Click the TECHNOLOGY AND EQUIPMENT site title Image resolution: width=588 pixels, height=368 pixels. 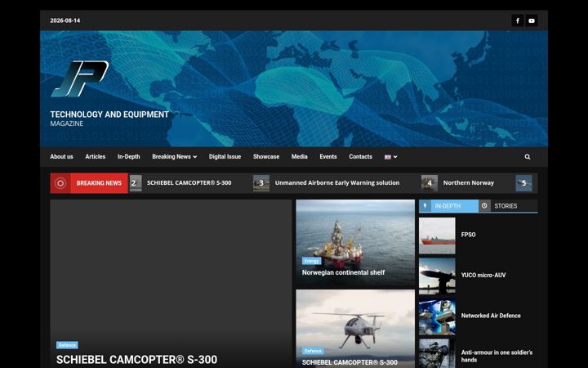109,114
